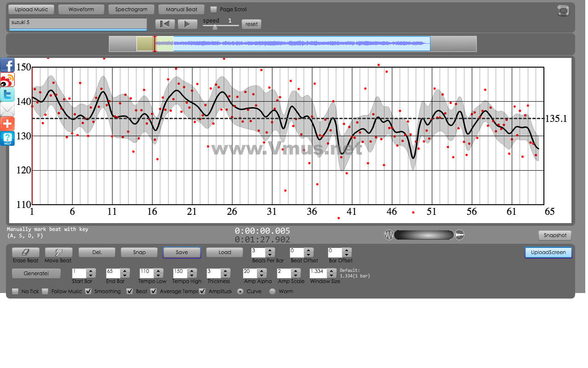Increase Beats Per Bar with up arrow
The height and width of the screenshot is (368, 588).
click(x=271, y=250)
